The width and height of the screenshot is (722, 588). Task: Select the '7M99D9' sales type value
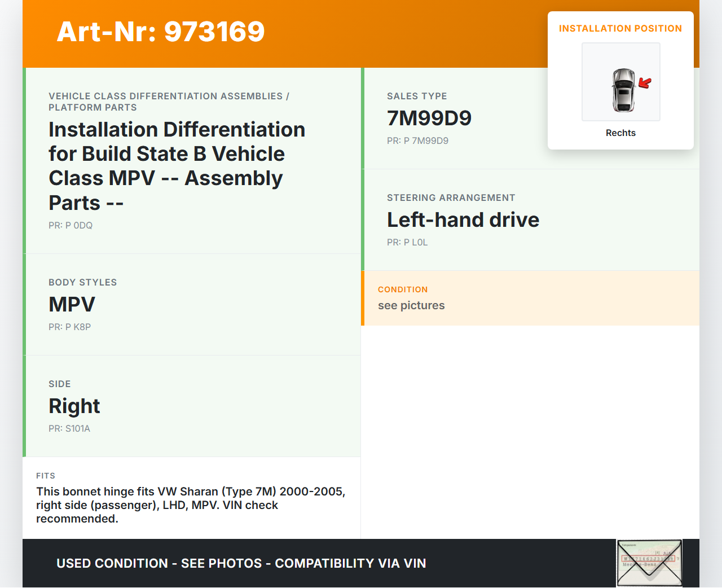coord(429,118)
